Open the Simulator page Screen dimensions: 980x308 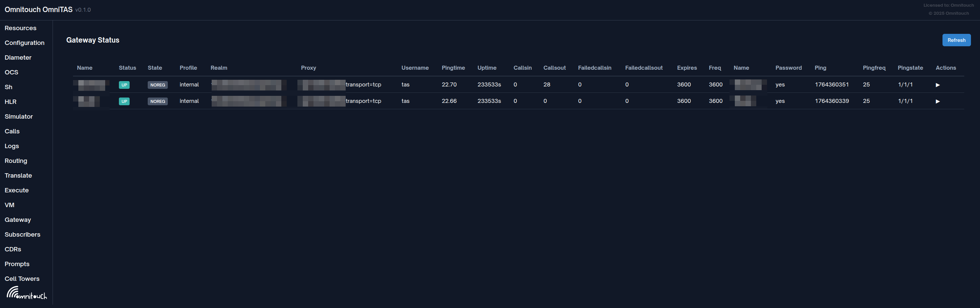[19, 117]
